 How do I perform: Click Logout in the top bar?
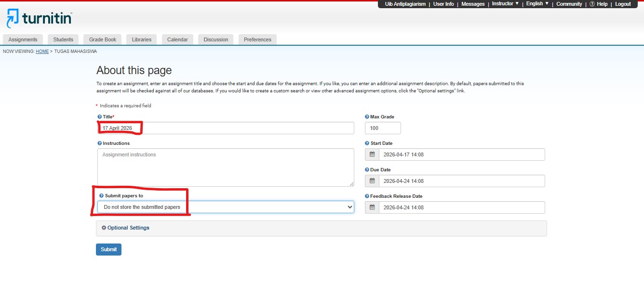tap(623, 4)
